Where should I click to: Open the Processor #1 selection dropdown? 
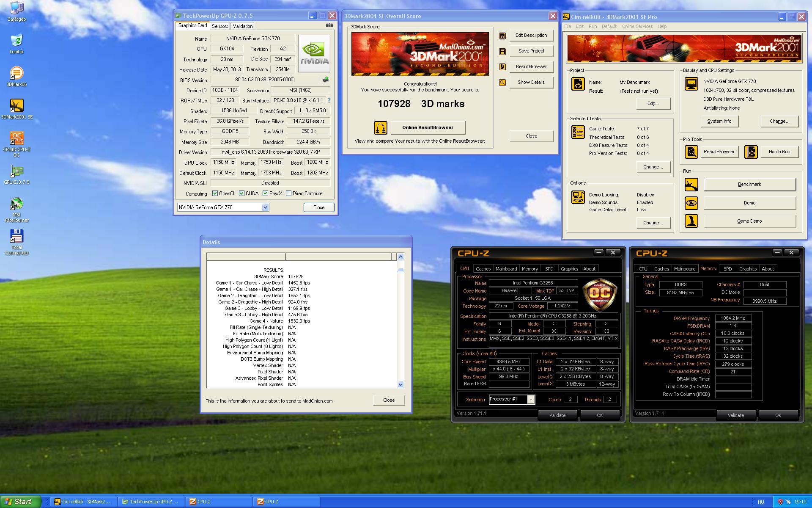(x=530, y=399)
